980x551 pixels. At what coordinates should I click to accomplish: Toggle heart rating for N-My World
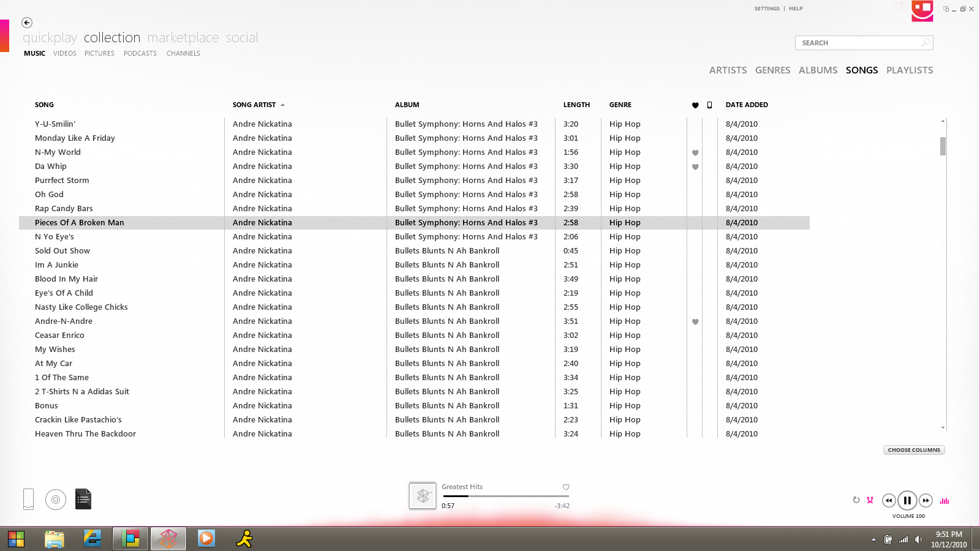(x=695, y=152)
